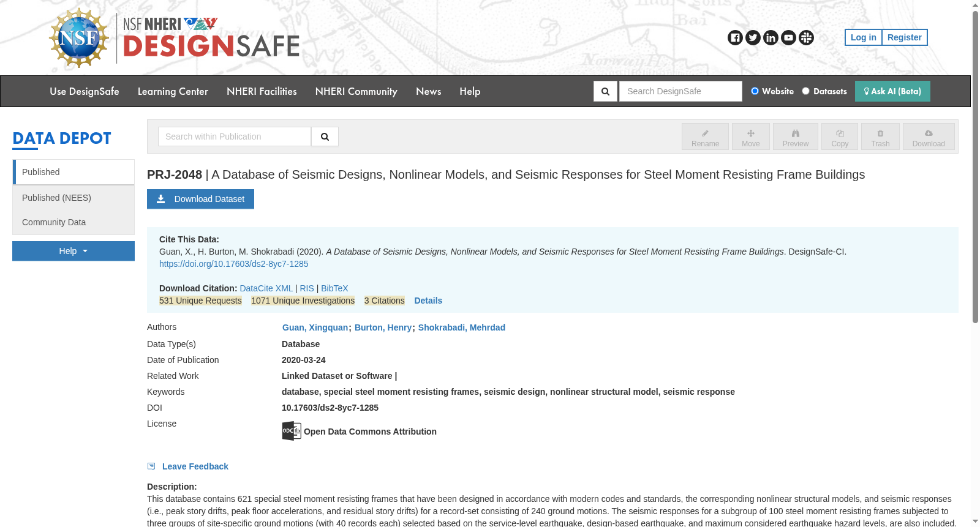Click the publication date 2020-03-24
This screenshot has width=980, height=527.
coord(304,360)
